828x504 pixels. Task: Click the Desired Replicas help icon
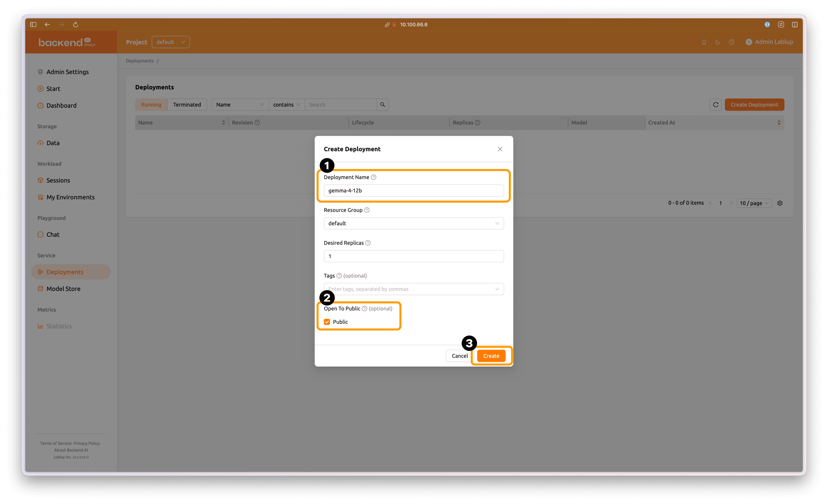coord(368,243)
